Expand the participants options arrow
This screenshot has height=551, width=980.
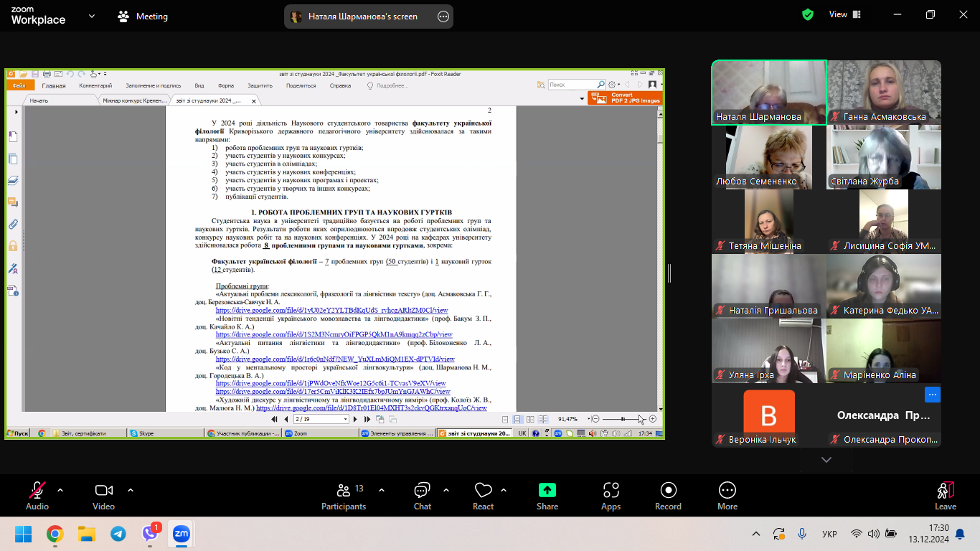pos(382,490)
